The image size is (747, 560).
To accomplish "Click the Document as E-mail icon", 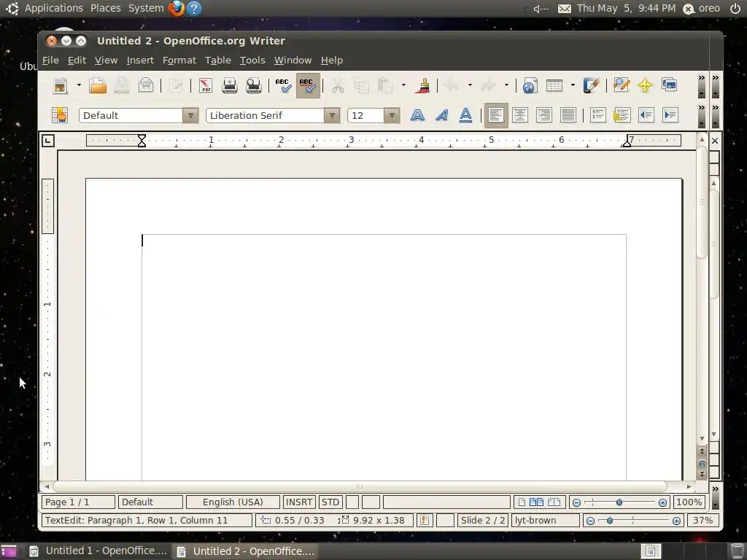I will (x=146, y=86).
